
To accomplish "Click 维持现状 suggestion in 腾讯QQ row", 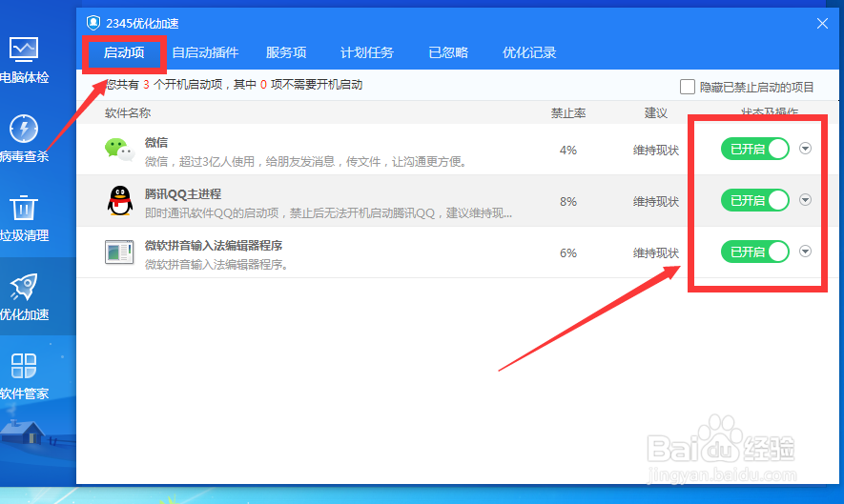I will 655,202.
